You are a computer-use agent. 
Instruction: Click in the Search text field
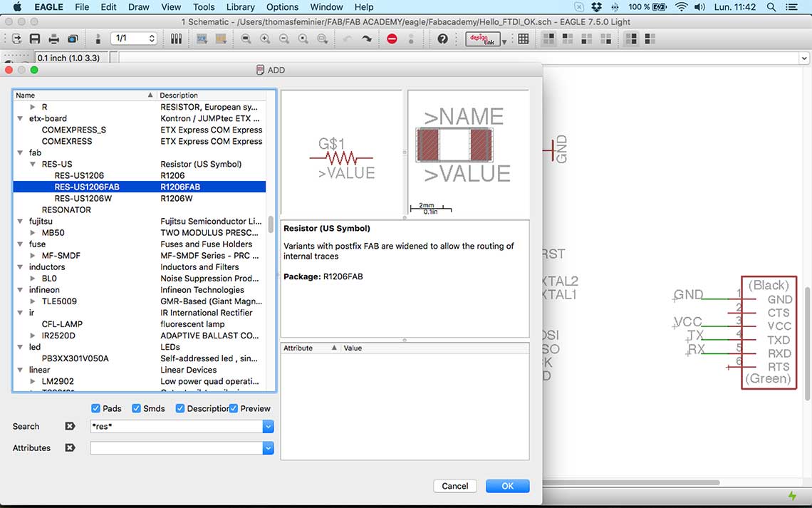(x=177, y=426)
